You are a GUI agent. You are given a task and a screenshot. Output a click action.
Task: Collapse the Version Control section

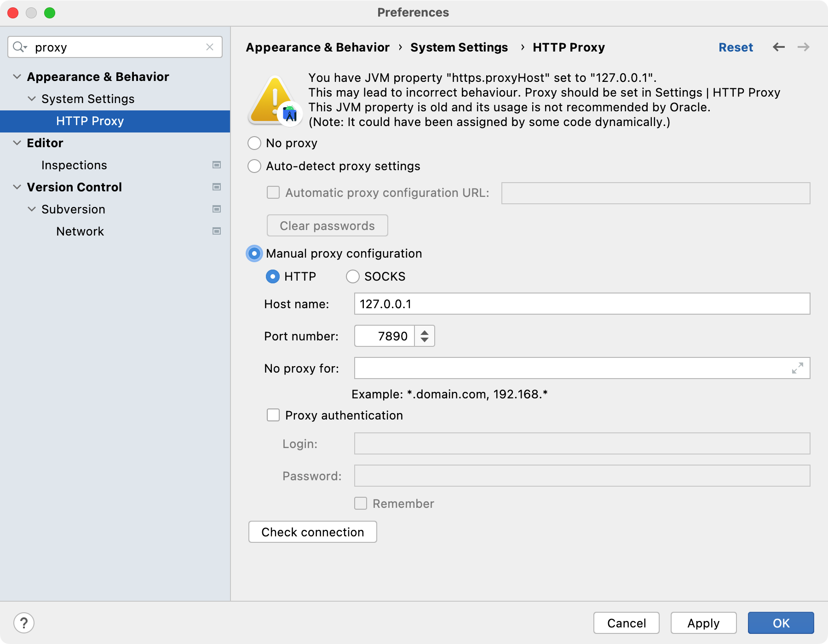point(17,187)
